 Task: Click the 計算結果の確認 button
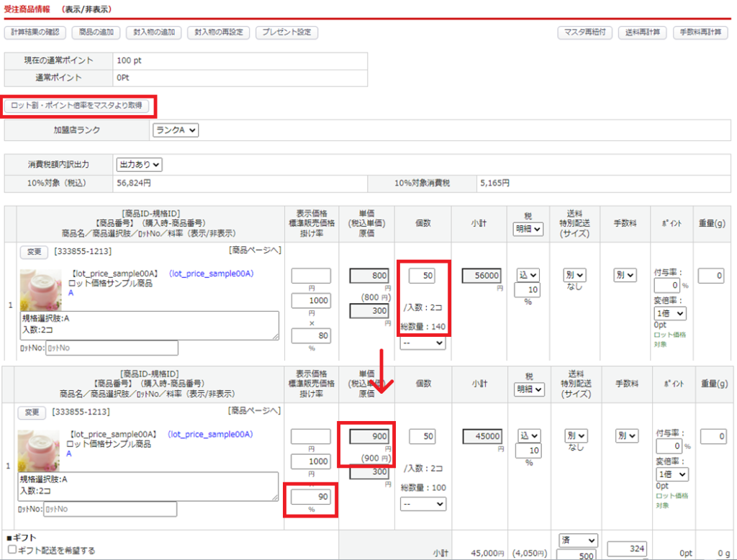(x=35, y=32)
